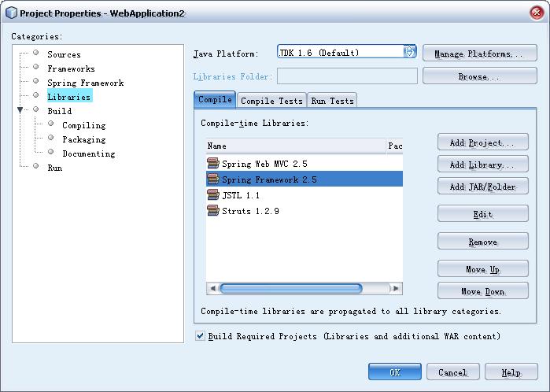Switch to the Compile tab

point(215,100)
